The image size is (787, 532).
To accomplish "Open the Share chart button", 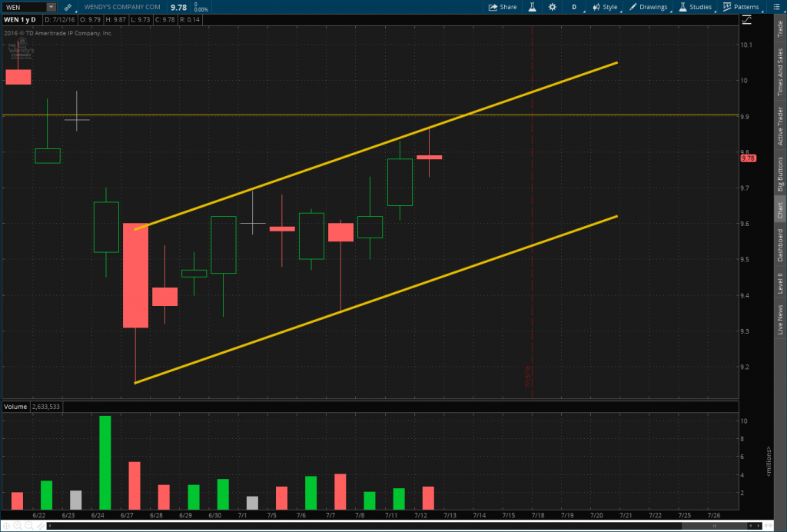I will (x=503, y=7).
